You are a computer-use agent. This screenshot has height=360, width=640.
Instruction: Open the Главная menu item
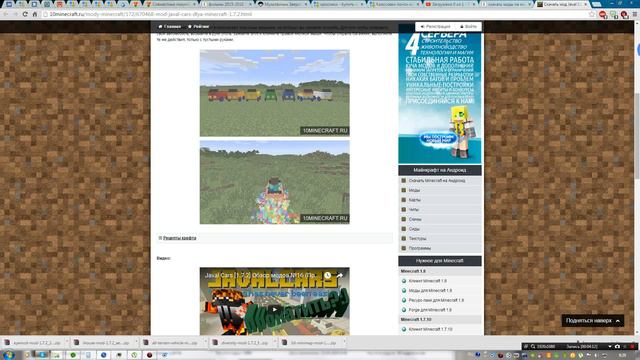tap(169, 27)
